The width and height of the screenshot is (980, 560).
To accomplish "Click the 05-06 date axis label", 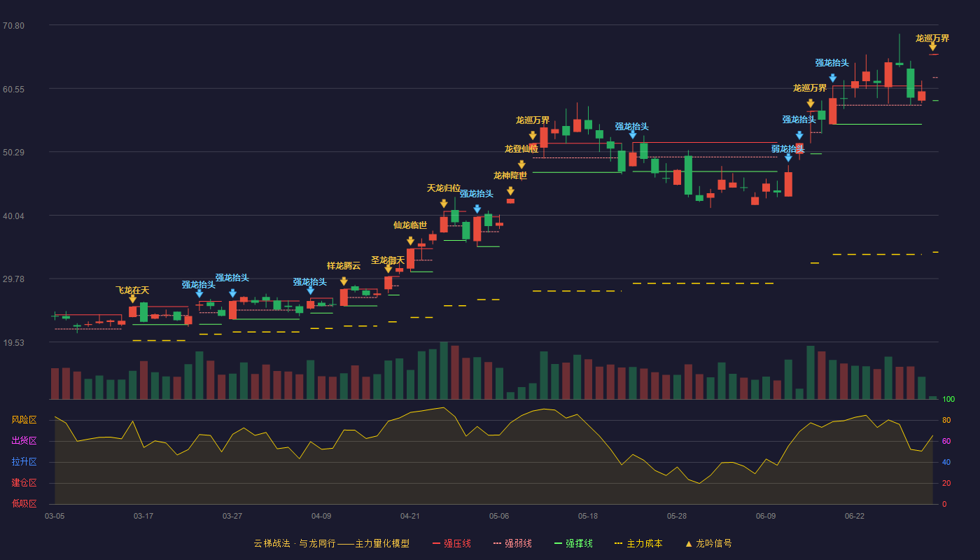I will 499,516.
